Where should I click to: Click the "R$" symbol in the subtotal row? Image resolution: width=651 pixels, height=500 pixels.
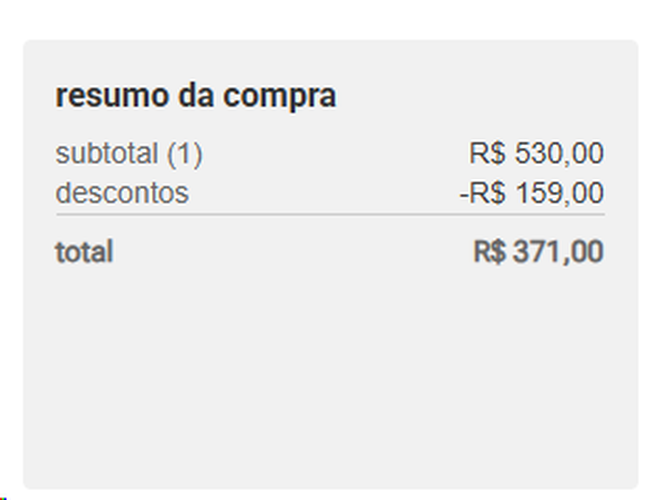coord(487,154)
